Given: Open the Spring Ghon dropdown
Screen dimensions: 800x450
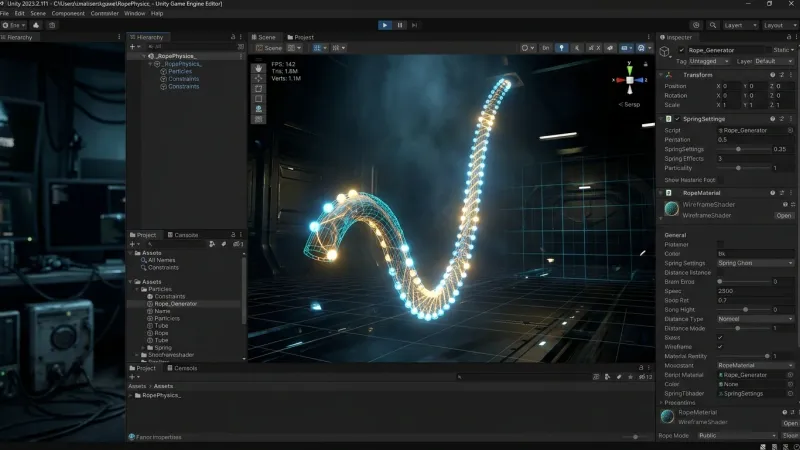Looking at the screenshot, I should click(755, 263).
